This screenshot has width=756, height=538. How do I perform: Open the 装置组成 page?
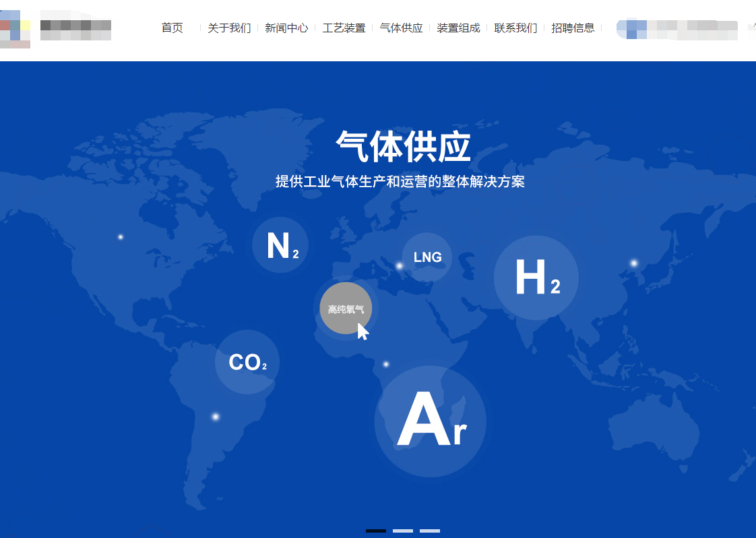click(458, 28)
